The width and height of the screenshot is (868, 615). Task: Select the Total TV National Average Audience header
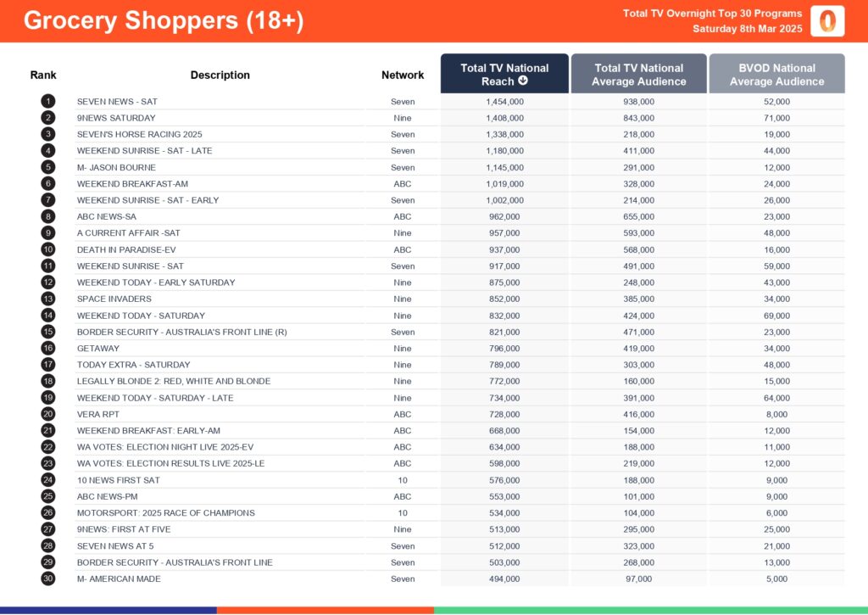638,75
